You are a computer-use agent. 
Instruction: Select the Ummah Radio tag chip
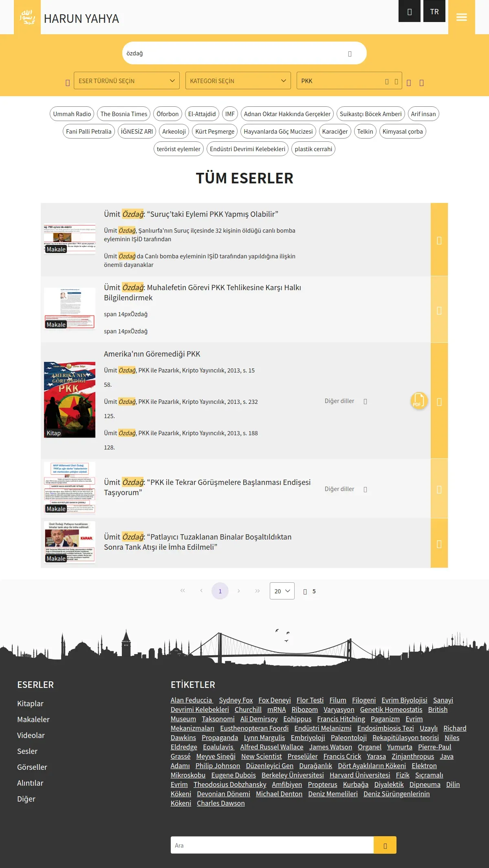(72, 114)
